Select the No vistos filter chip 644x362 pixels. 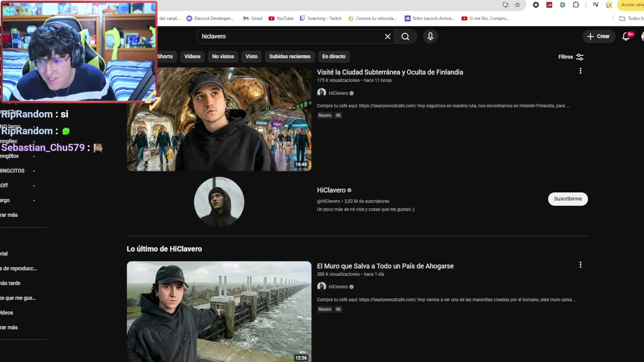pyautogui.click(x=223, y=56)
